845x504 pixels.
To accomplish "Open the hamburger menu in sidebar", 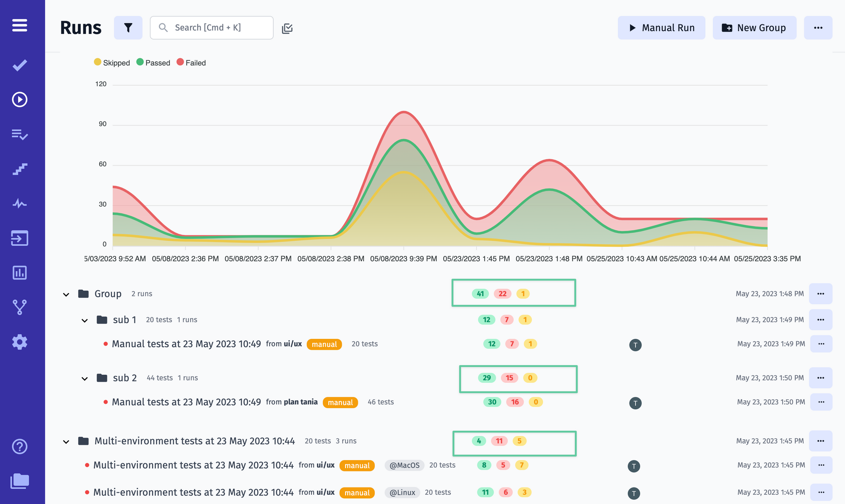I will pos(19,25).
